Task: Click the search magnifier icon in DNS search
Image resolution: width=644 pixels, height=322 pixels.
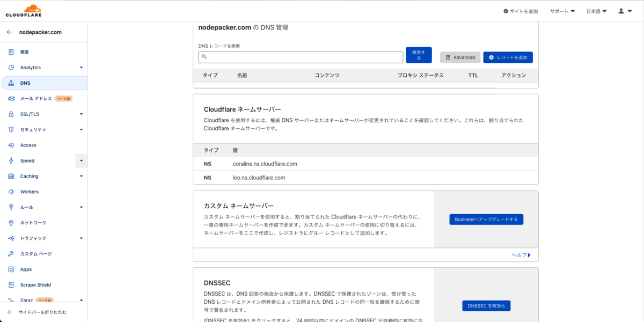Action: (204, 57)
